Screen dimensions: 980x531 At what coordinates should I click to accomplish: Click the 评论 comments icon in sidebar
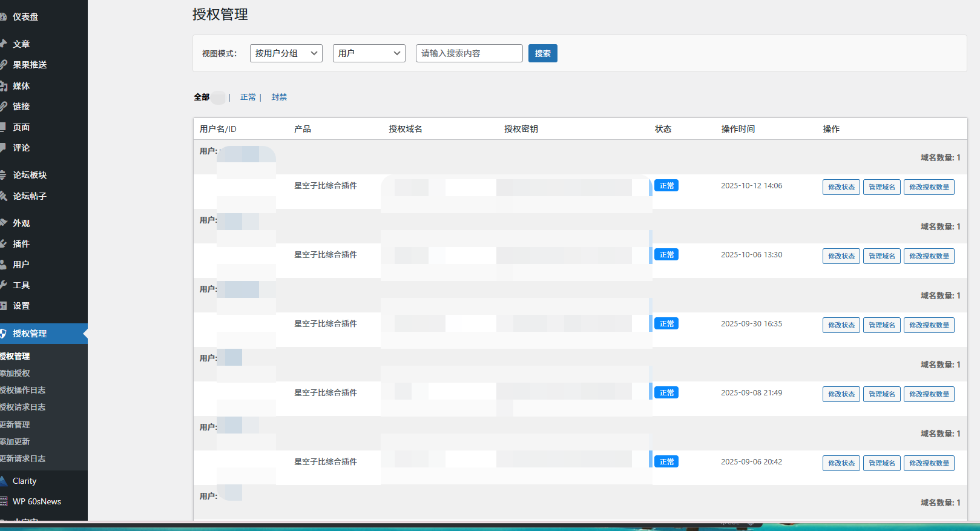coord(3,148)
